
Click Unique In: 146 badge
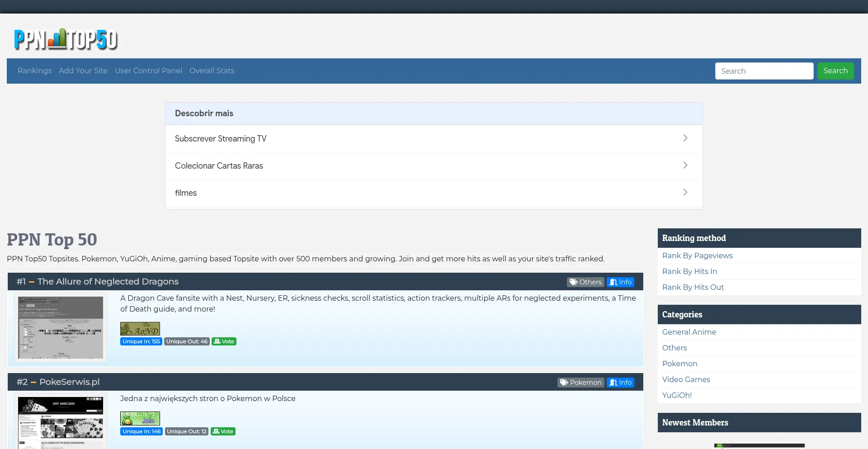click(142, 431)
